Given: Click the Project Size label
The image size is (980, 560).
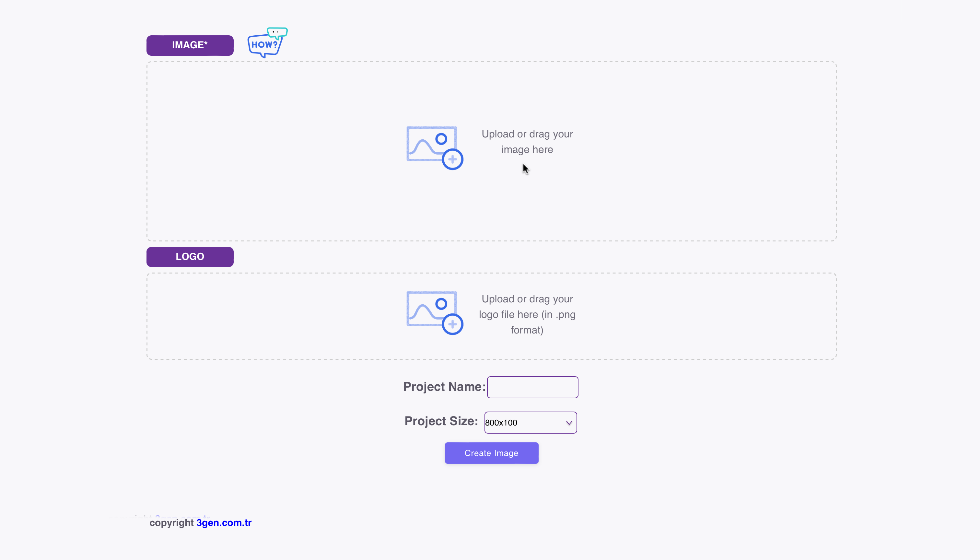Looking at the screenshot, I should click(441, 421).
